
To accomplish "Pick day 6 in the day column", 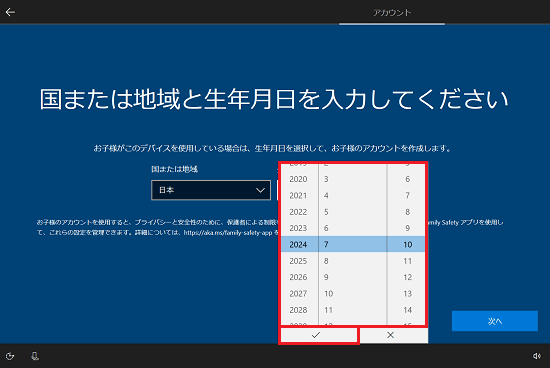I will (407, 179).
